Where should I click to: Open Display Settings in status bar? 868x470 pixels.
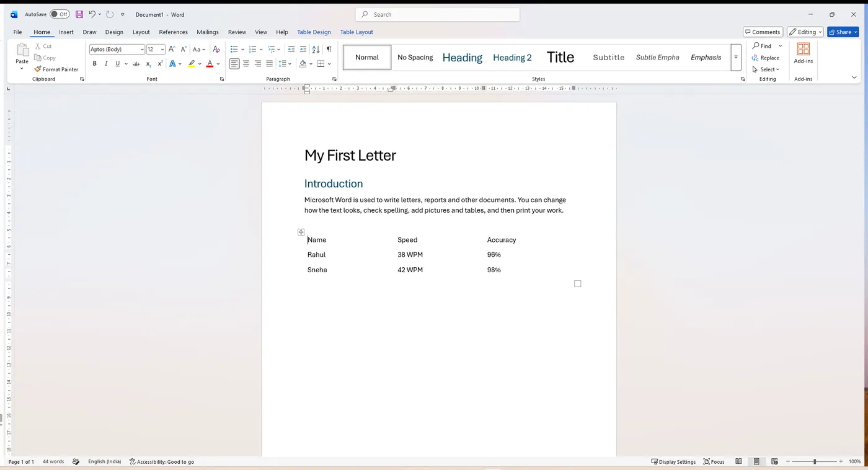pyautogui.click(x=673, y=461)
